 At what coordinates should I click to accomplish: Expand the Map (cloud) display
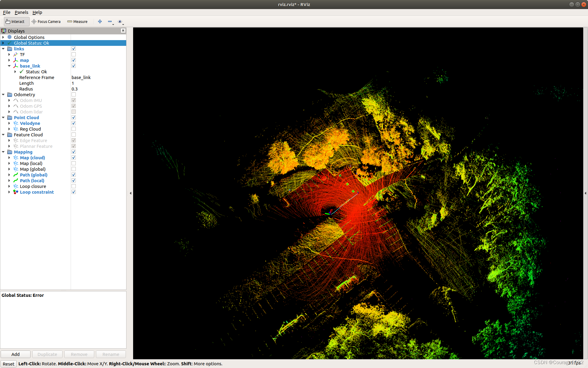coord(9,158)
